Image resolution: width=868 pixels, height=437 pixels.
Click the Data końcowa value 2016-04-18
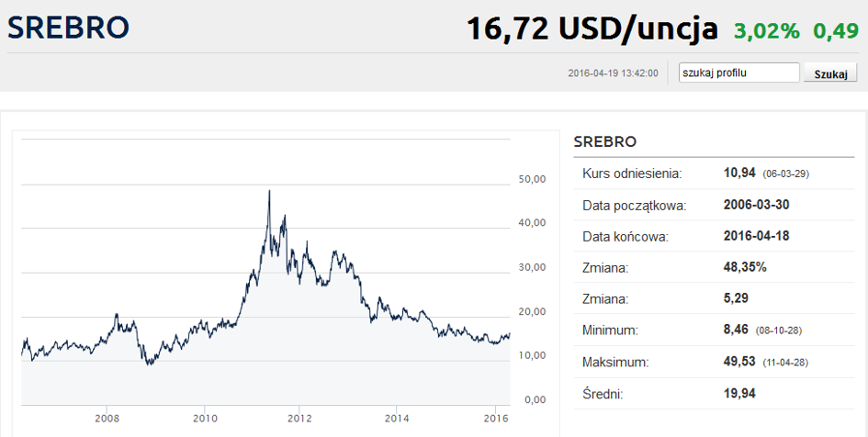tap(756, 236)
